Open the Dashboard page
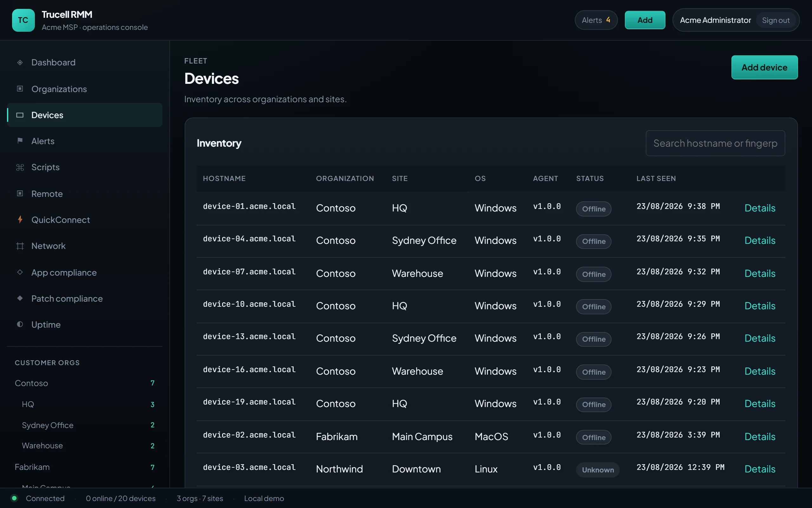The image size is (812, 508). click(x=85, y=63)
